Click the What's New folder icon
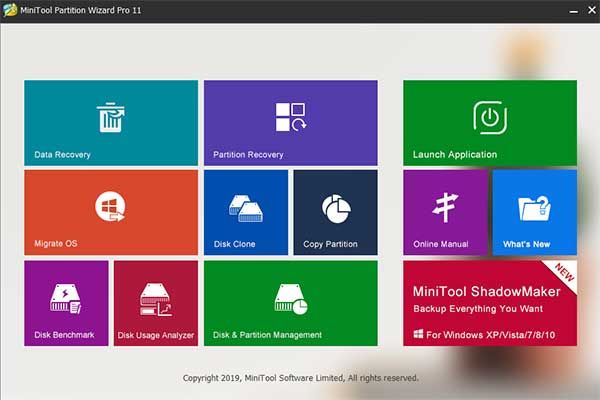The width and height of the screenshot is (600, 400). tap(535, 208)
